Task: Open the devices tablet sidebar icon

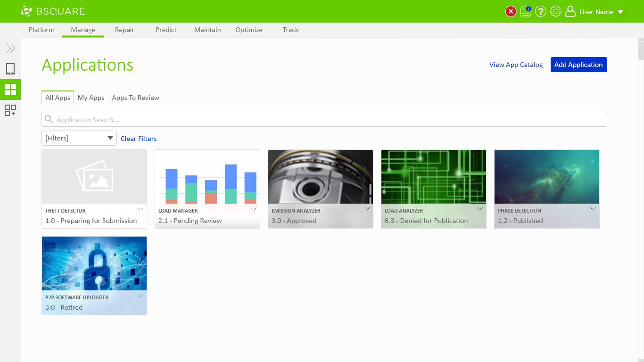Action: [x=10, y=69]
